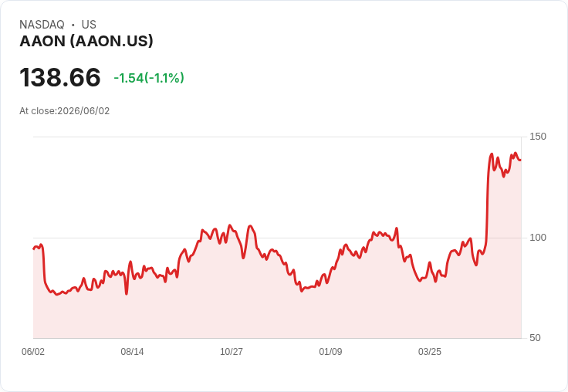Select the 06/02 date on the x-axis
The image size is (568, 392).
coord(33,351)
